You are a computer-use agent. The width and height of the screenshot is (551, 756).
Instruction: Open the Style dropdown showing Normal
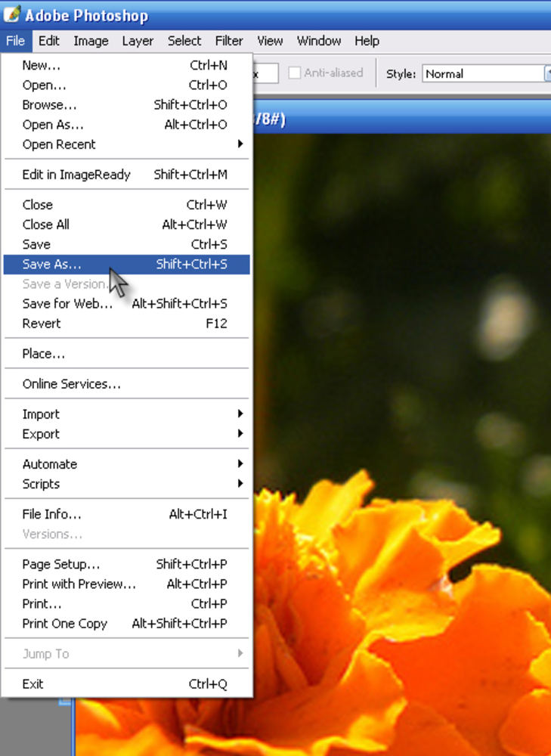coord(487,74)
